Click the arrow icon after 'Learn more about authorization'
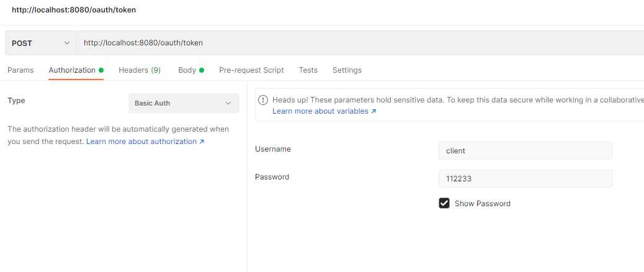644x272 pixels. coord(202,142)
